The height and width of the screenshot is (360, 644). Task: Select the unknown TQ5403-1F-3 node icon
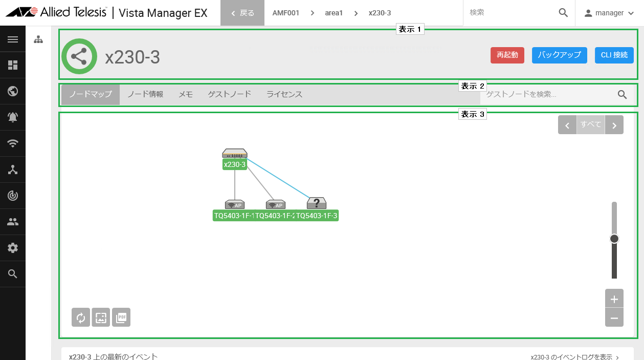pyautogui.click(x=317, y=203)
